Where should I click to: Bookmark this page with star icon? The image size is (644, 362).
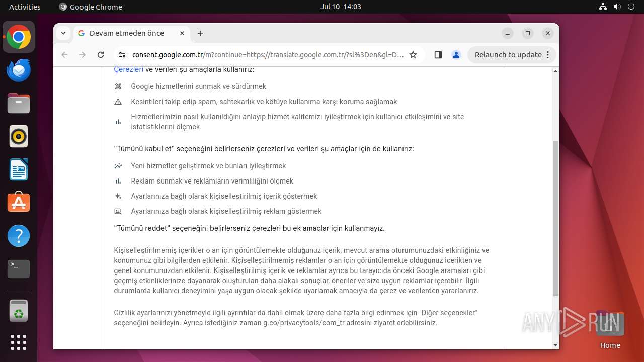coord(413,55)
